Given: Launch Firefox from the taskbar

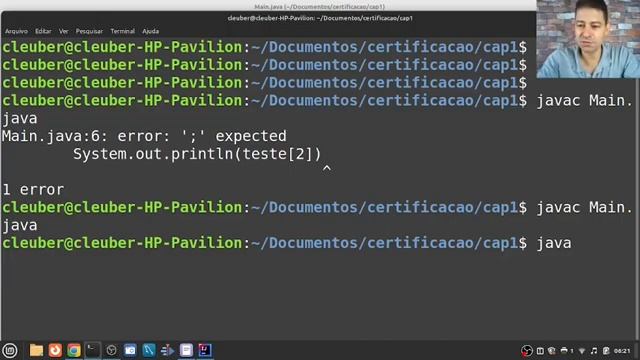Looking at the screenshot, I should coord(55,350).
